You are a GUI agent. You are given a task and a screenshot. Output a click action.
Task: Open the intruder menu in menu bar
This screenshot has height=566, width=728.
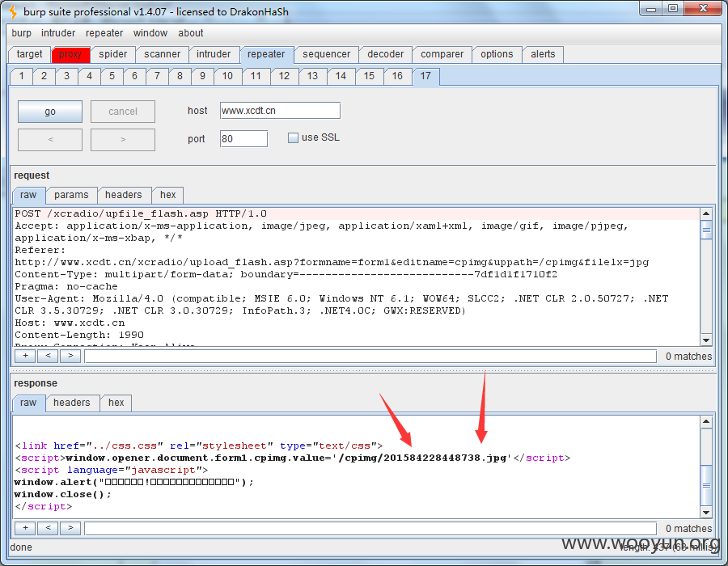pyautogui.click(x=58, y=33)
